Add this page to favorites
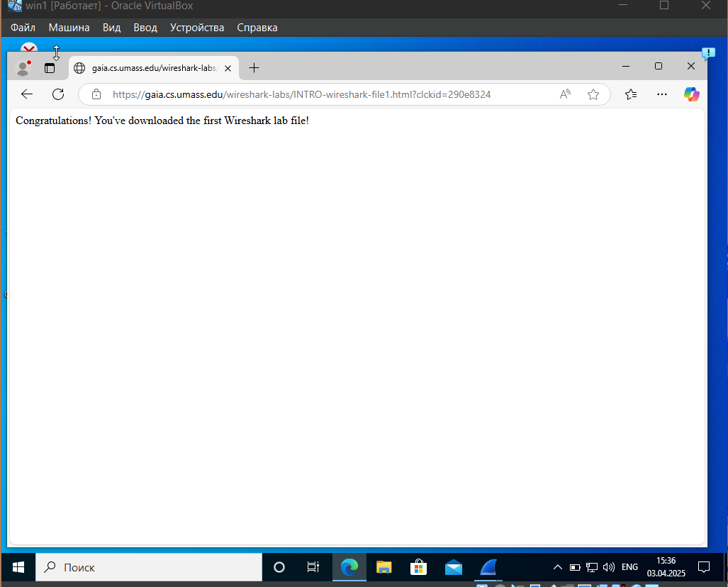 (x=593, y=94)
